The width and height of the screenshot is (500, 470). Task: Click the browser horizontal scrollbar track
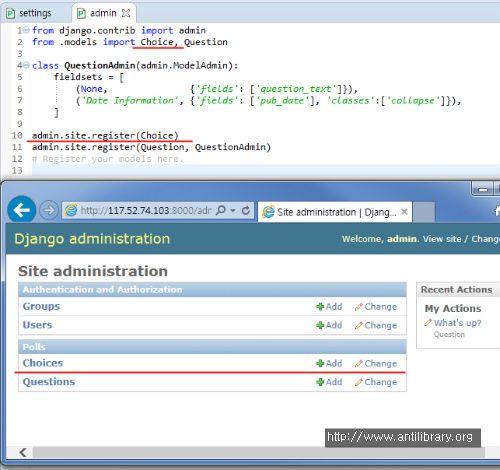click(258, 452)
